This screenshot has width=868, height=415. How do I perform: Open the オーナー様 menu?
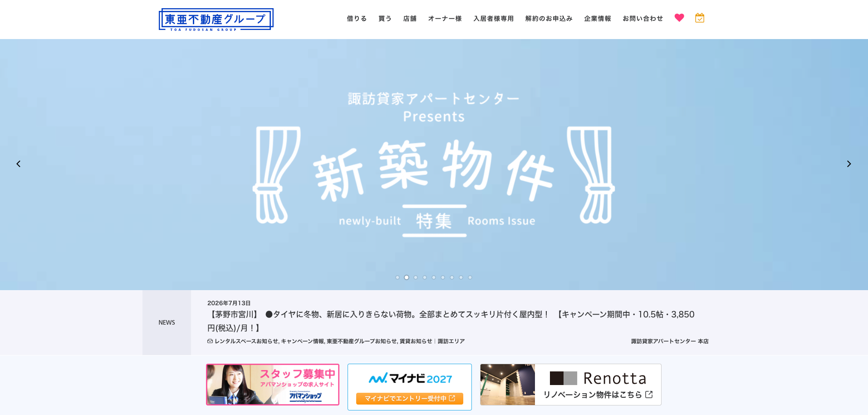[445, 19]
